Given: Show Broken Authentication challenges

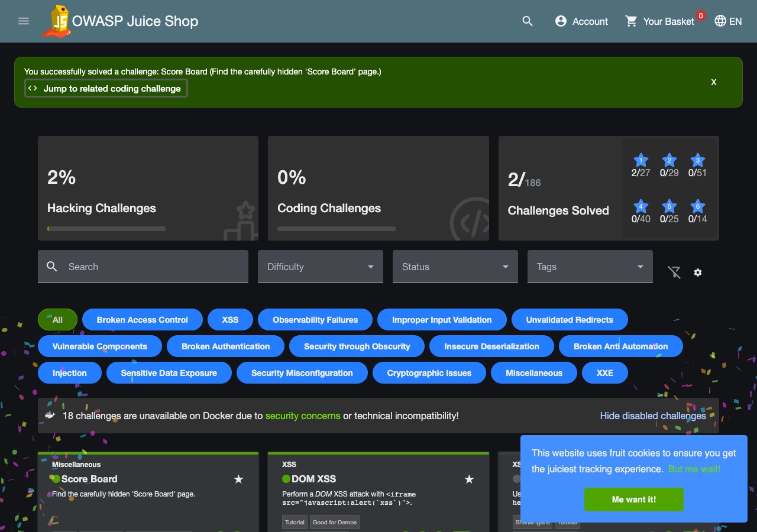Looking at the screenshot, I should click(225, 346).
